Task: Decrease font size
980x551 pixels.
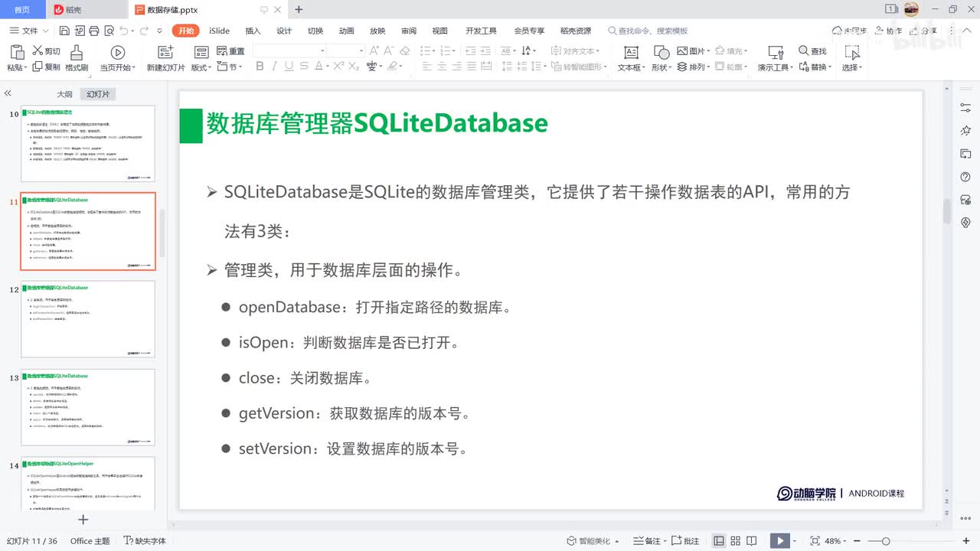Action: 389,51
